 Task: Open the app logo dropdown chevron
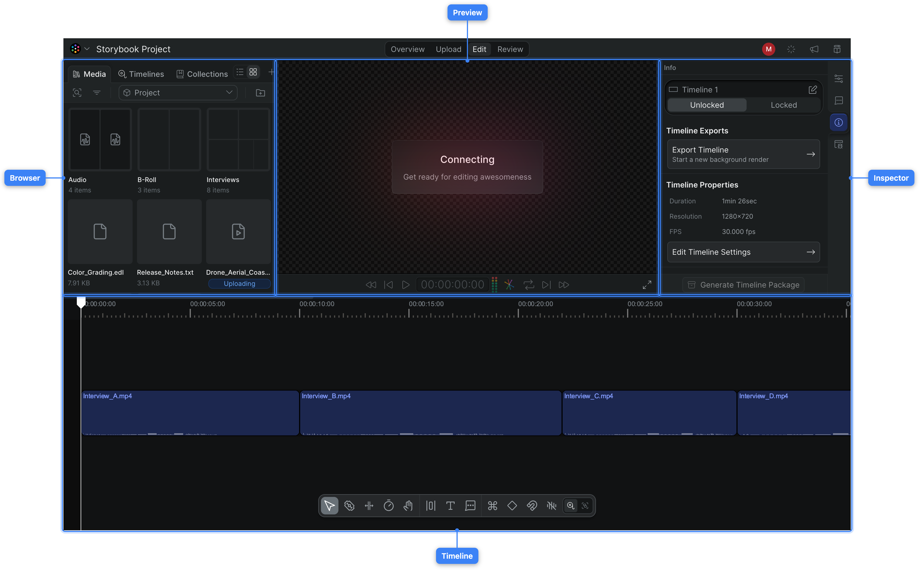click(87, 49)
